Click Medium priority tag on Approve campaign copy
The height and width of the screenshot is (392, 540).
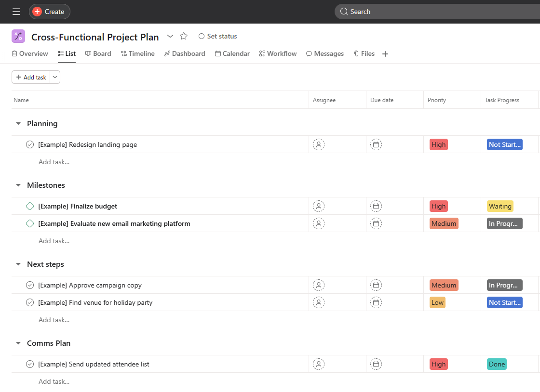[444, 285]
